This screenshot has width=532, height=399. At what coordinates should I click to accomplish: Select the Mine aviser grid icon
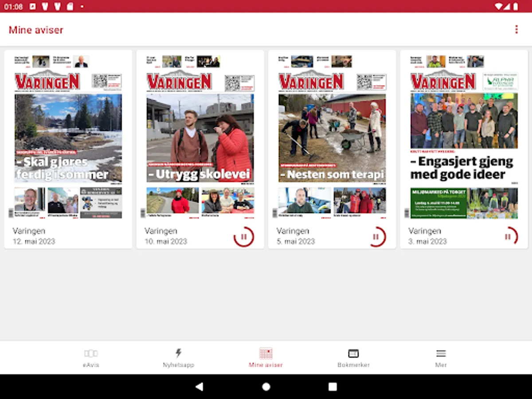coord(266,353)
